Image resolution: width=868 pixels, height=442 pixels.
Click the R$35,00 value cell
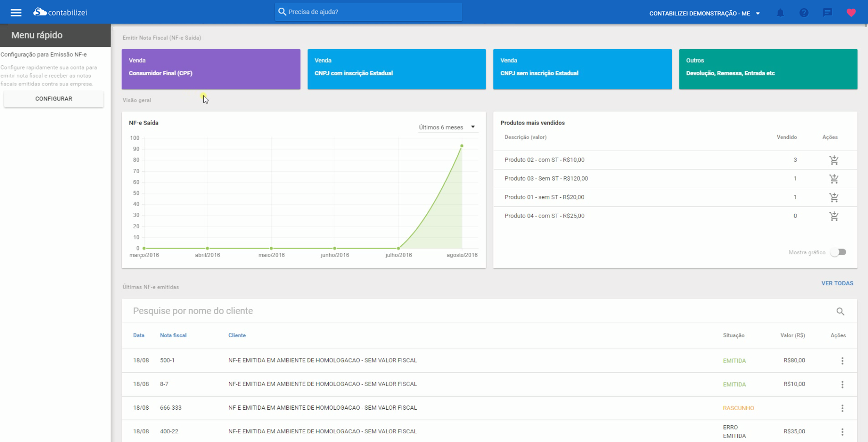(x=794, y=431)
